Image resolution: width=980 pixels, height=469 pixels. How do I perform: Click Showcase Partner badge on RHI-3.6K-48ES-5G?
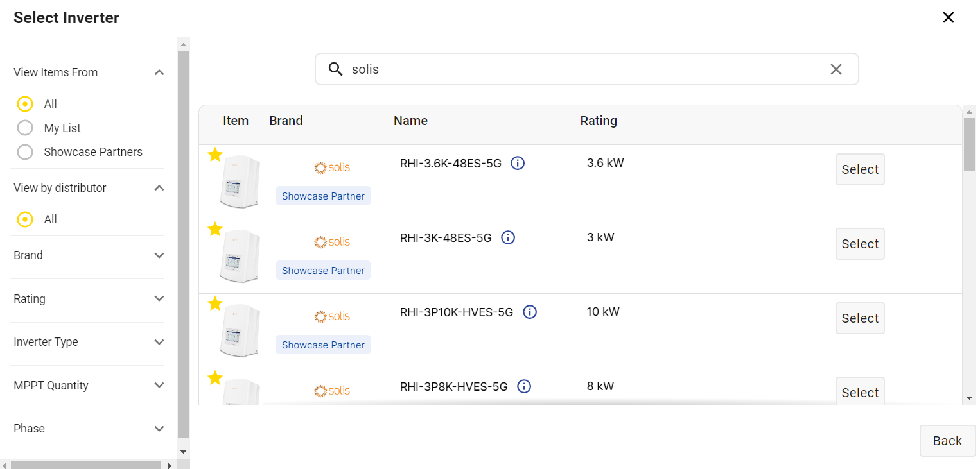pyautogui.click(x=323, y=196)
